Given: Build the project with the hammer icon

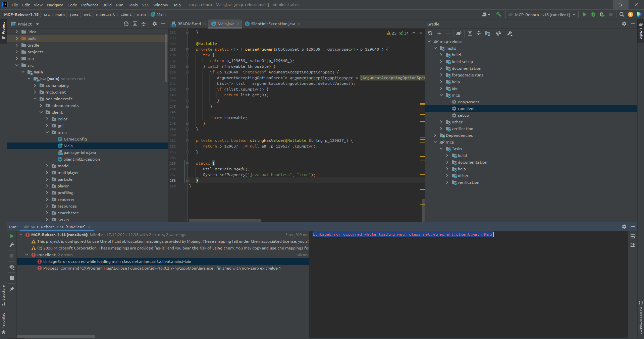Looking at the screenshot, I should [x=498, y=14].
